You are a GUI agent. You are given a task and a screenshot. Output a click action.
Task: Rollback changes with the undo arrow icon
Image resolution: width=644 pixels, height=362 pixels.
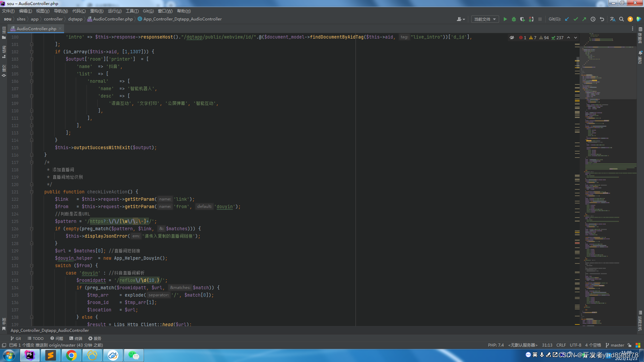[x=602, y=19]
